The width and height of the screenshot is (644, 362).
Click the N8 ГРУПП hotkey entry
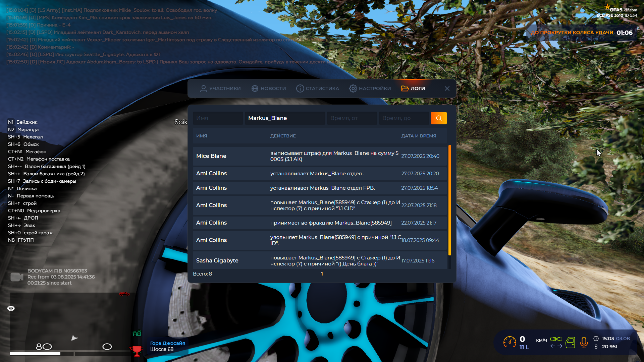tap(21, 240)
